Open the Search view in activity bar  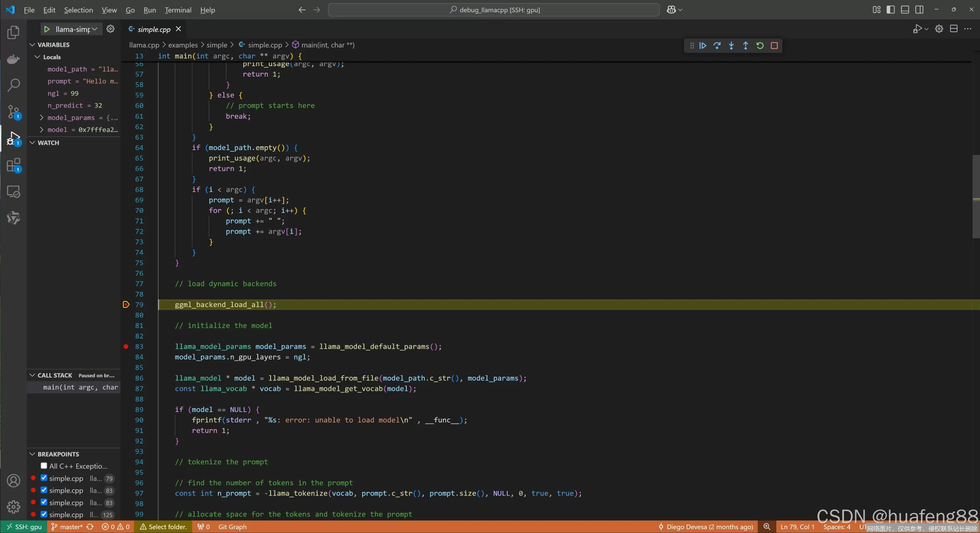pos(13,85)
